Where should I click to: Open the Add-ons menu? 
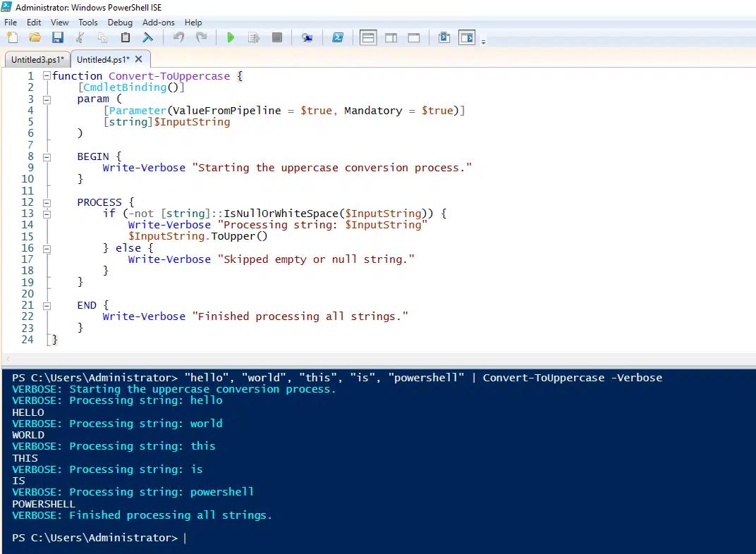click(x=159, y=22)
